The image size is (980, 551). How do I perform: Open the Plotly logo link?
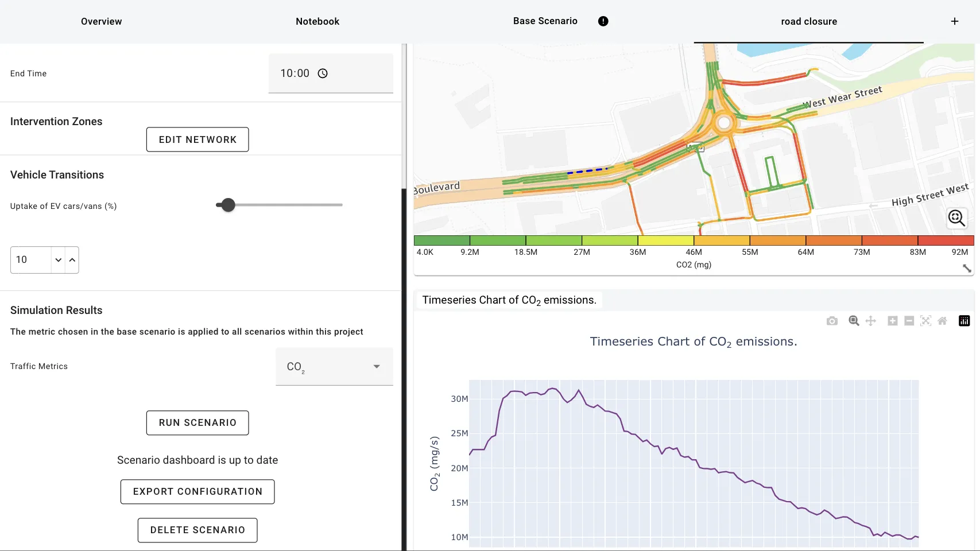coord(964,321)
